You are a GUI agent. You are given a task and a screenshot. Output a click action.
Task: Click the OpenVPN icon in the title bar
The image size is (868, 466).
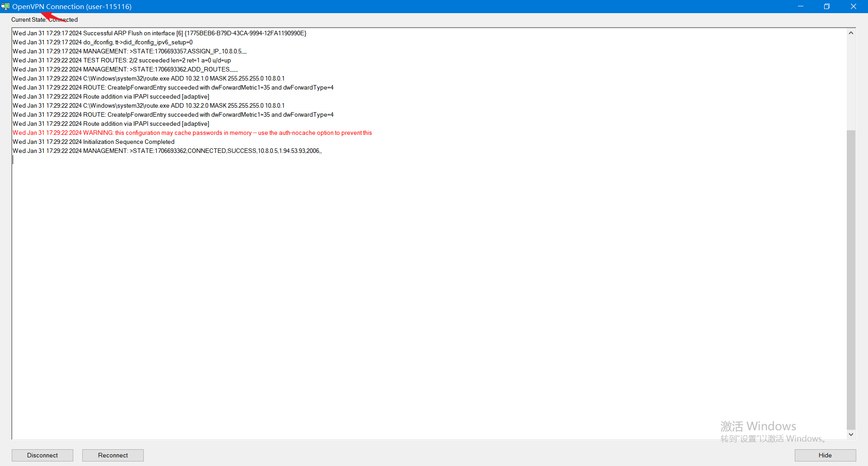5,6
